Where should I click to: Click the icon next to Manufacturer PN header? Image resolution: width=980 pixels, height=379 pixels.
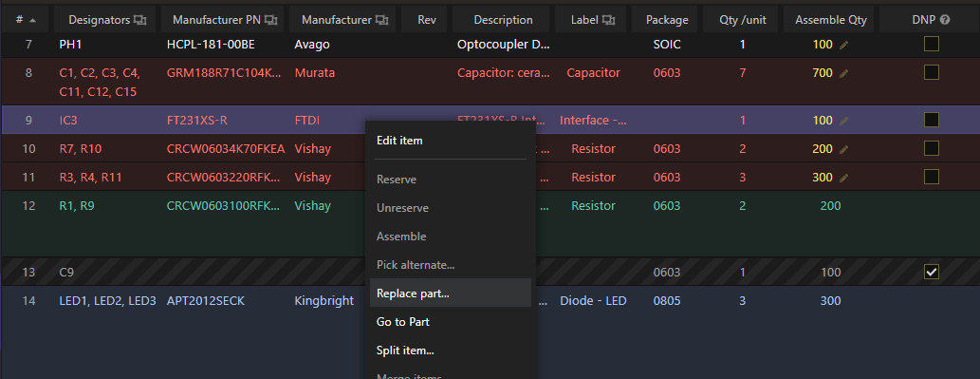[271, 20]
